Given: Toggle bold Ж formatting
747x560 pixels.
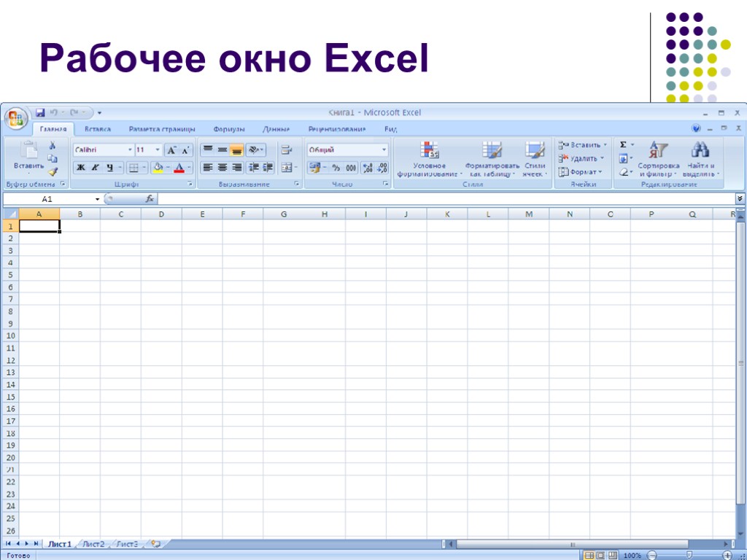Looking at the screenshot, I should [80, 167].
